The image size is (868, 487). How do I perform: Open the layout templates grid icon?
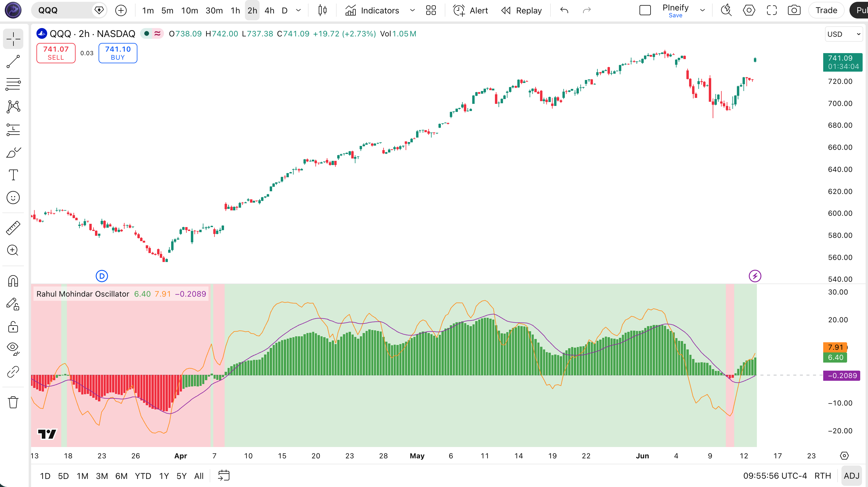[x=431, y=10]
